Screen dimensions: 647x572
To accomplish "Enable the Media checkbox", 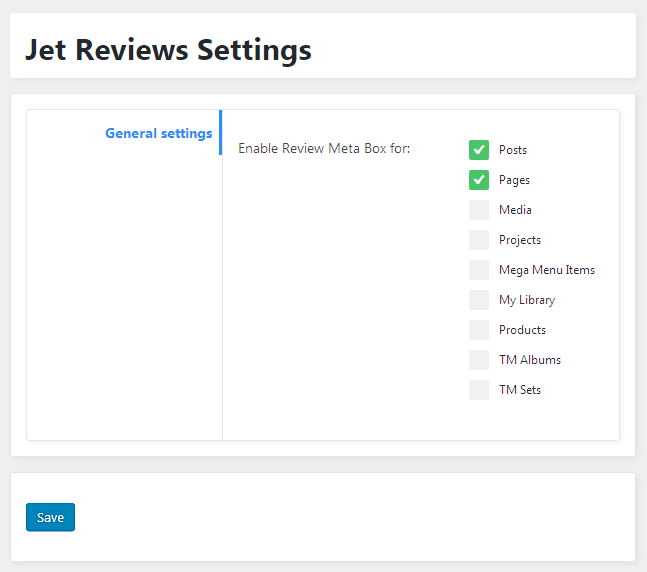I will pos(479,210).
